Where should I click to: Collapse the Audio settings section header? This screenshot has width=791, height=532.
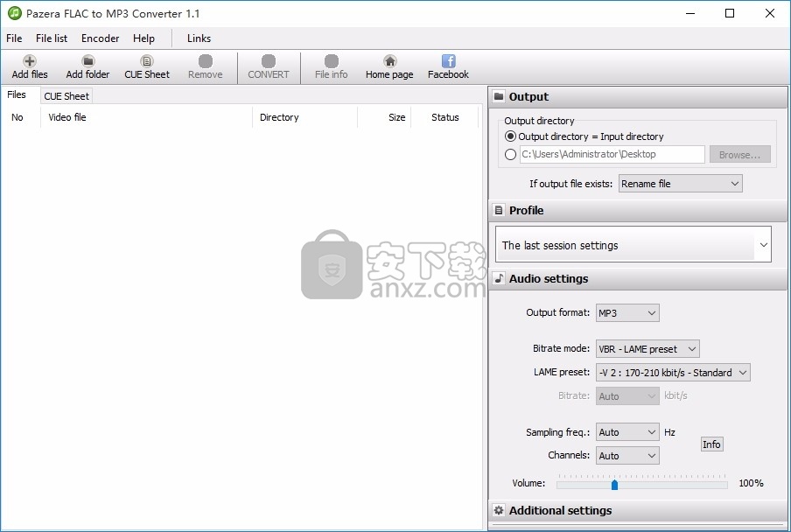point(638,278)
